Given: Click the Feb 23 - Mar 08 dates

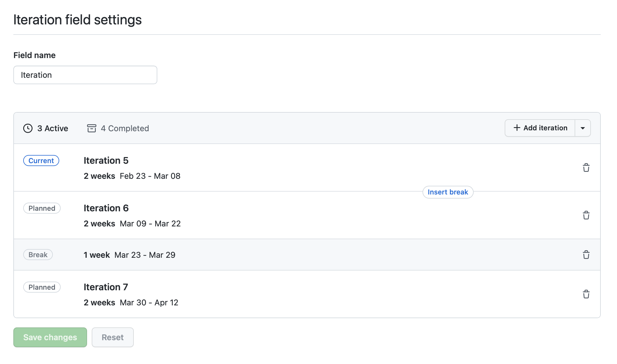Looking at the screenshot, I should [x=150, y=176].
